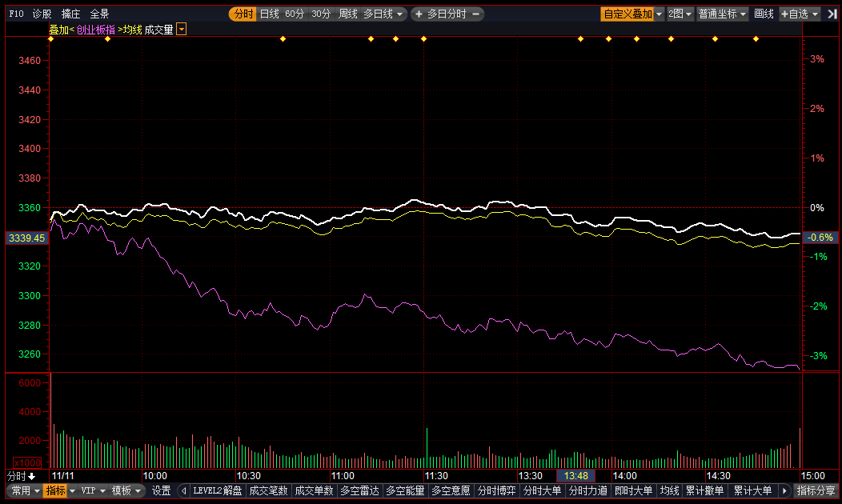This screenshot has width=842, height=504.
Task: Toggle the 指标 button in the bottom bar
Action: [x=55, y=490]
